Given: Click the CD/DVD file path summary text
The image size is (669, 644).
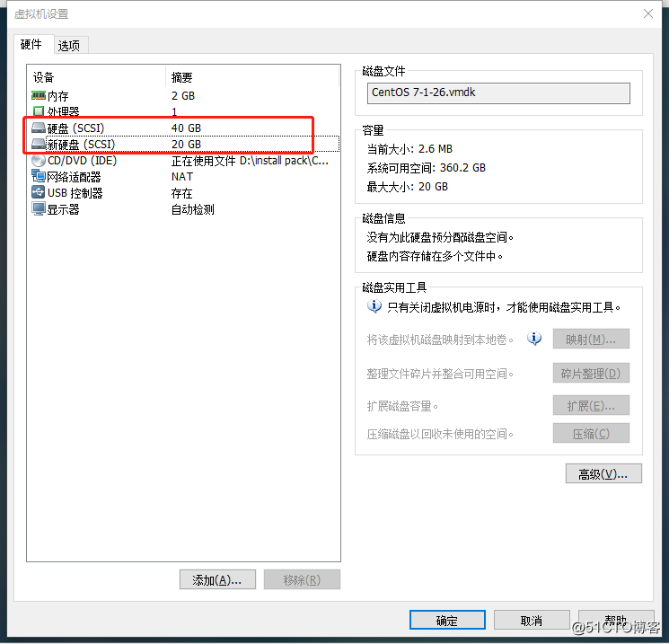Looking at the screenshot, I should pos(250,161).
